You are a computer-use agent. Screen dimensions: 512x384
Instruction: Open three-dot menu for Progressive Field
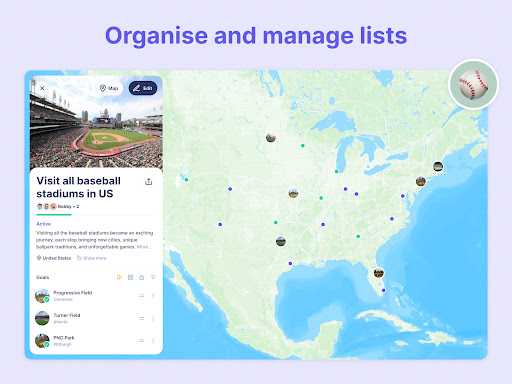coord(153,296)
